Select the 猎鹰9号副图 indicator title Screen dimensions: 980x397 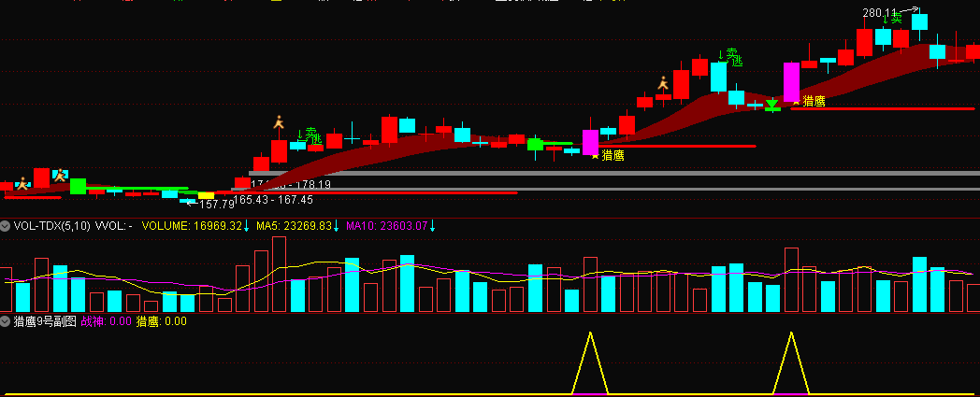click(44, 321)
